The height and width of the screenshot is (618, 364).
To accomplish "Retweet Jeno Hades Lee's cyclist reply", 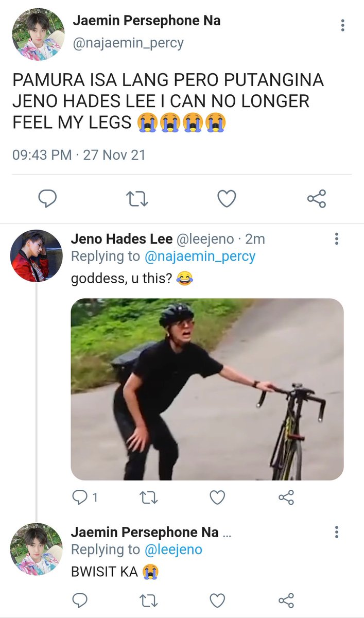I will pos(149,497).
